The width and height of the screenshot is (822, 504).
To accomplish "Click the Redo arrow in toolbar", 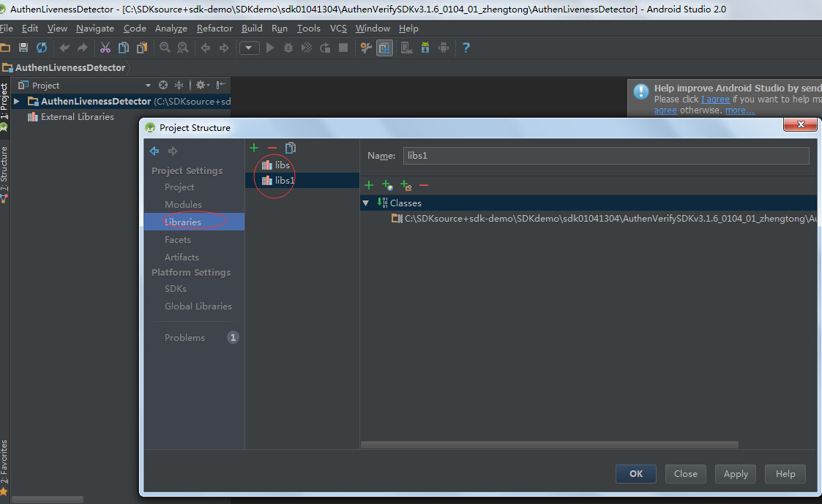I will tap(82, 48).
